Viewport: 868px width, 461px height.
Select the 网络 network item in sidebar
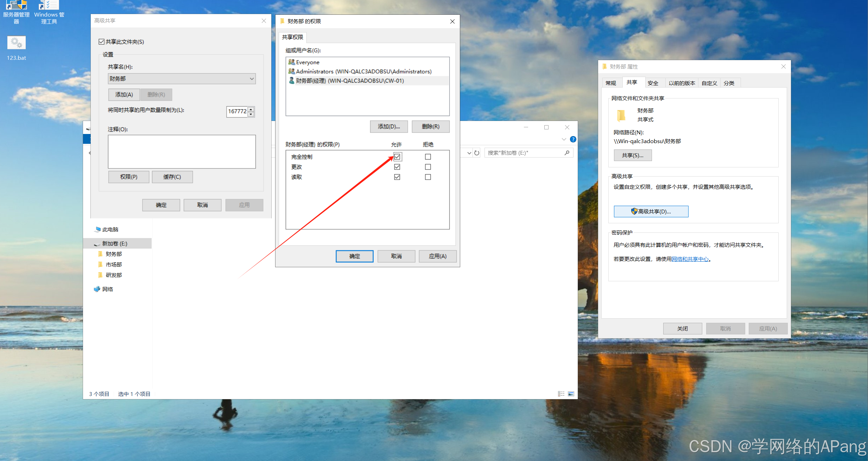pos(107,289)
